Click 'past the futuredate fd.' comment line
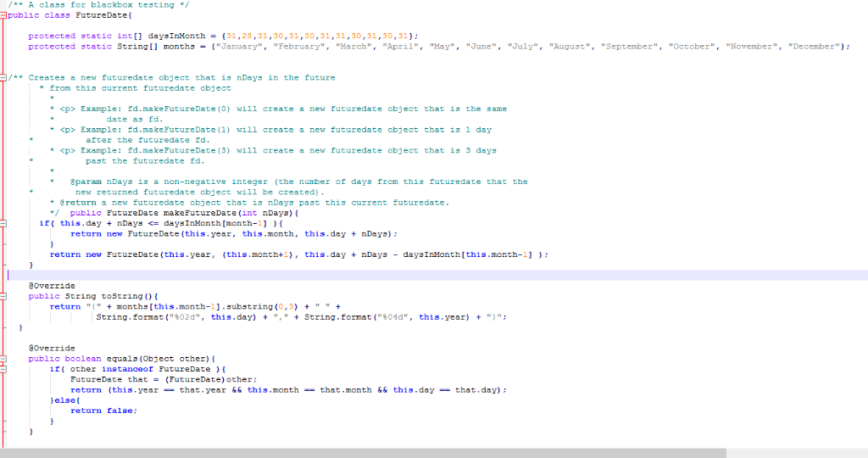The image size is (868, 458). pyautogui.click(x=145, y=161)
